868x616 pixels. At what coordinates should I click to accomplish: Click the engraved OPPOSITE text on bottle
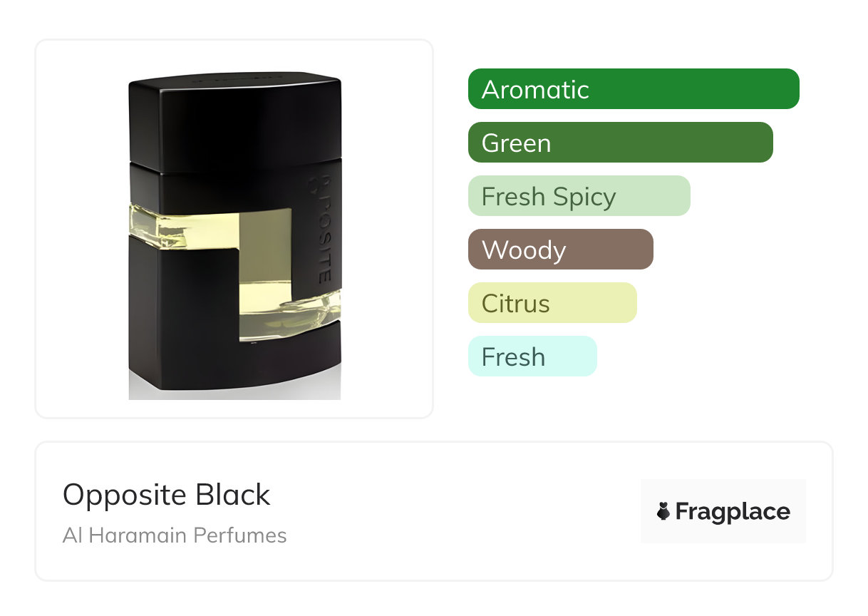323,228
